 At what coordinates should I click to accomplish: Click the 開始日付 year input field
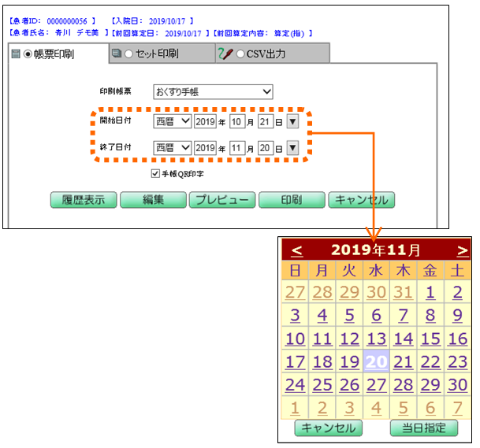coord(205,121)
